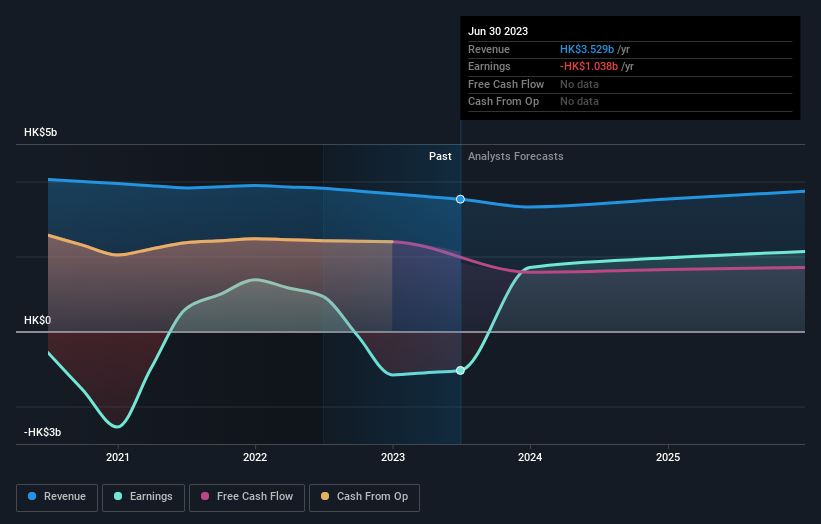This screenshot has height=524, width=821.
Task: Click the 2023 x-axis label
Action: (393, 458)
